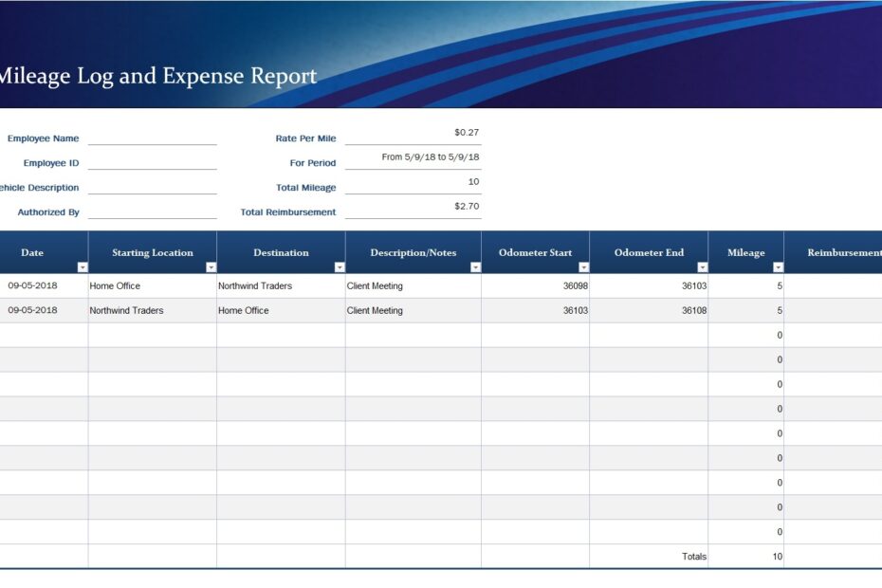
Task: Select the Totals row mileage value 10
Action: (x=776, y=557)
